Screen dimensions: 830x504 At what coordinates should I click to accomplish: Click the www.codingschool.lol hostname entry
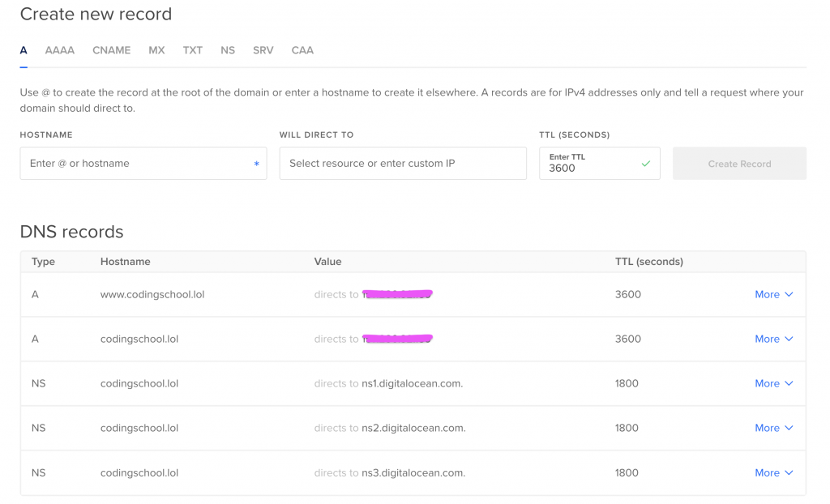tap(152, 295)
